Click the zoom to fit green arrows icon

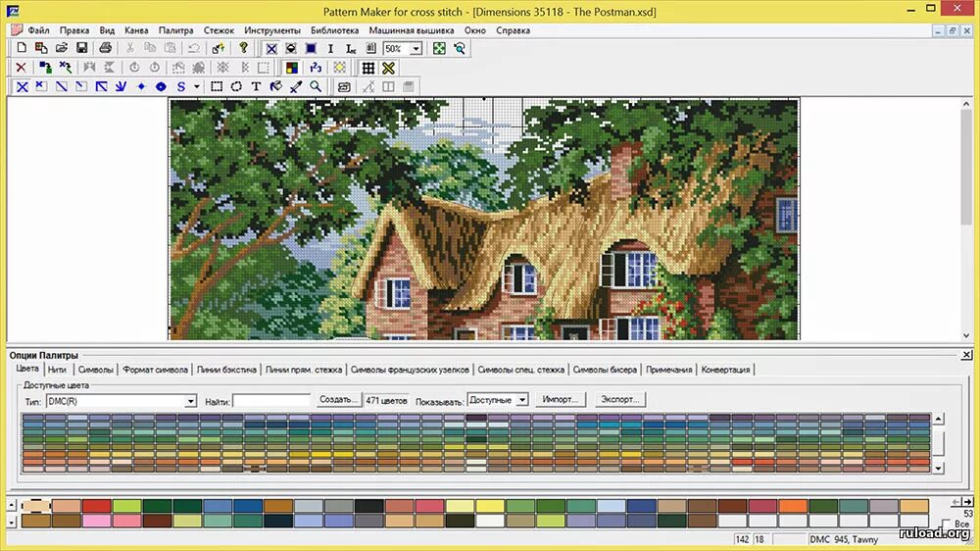pyautogui.click(x=439, y=48)
